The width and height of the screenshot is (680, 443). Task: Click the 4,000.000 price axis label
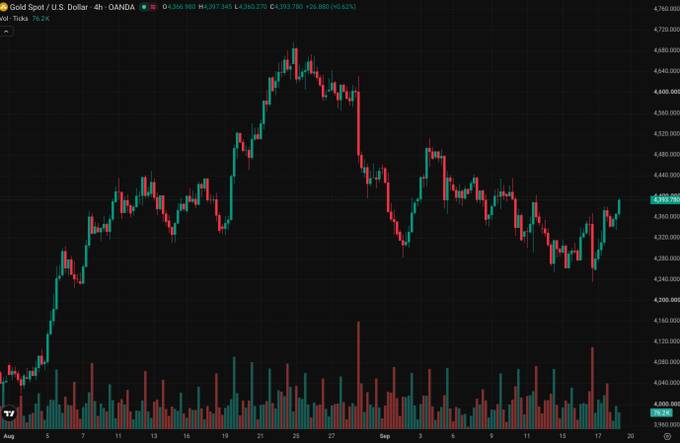pyautogui.click(x=666, y=404)
